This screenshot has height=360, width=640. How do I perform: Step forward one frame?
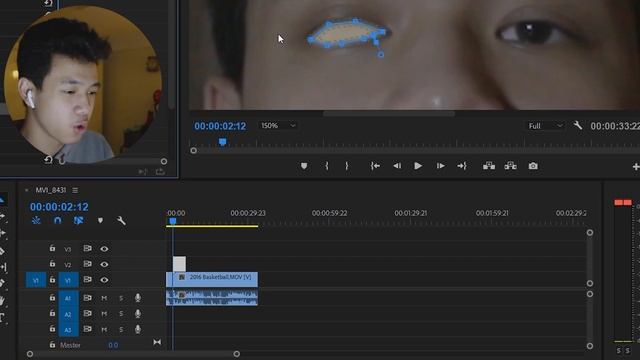[440, 166]
